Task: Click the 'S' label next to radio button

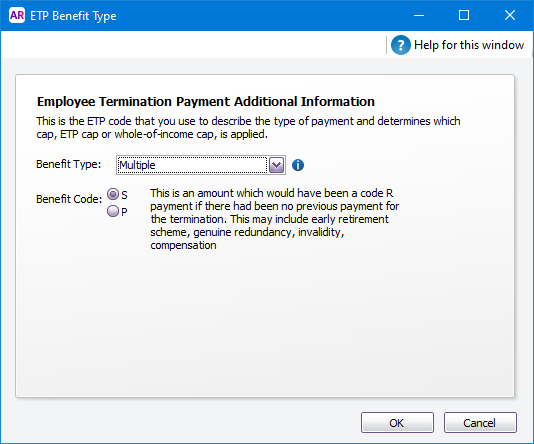Action: pyautogui.click(x=124, y=195)
